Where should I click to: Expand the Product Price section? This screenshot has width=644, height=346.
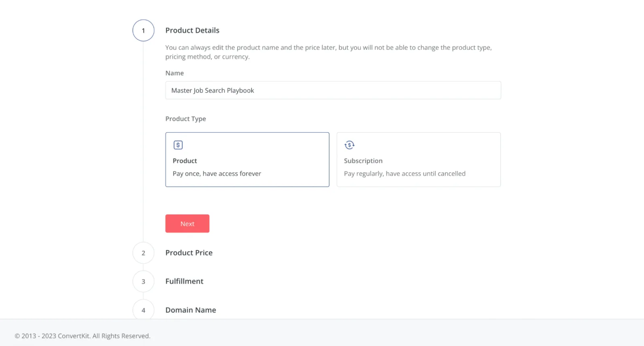click(x=189, y=253)
